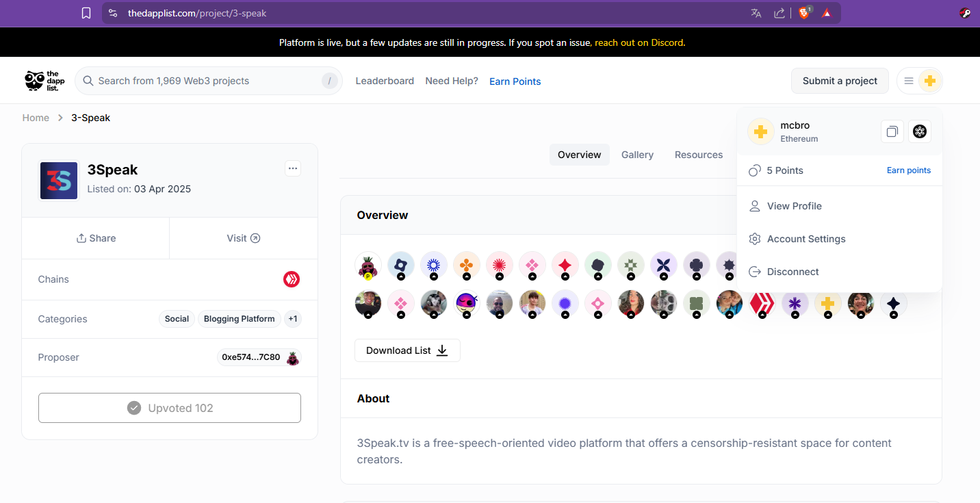Screen dimensions: 980x503
Task: Open the Brave Shields lion icon
Action: pyautogui.click(x=804, y=13)
